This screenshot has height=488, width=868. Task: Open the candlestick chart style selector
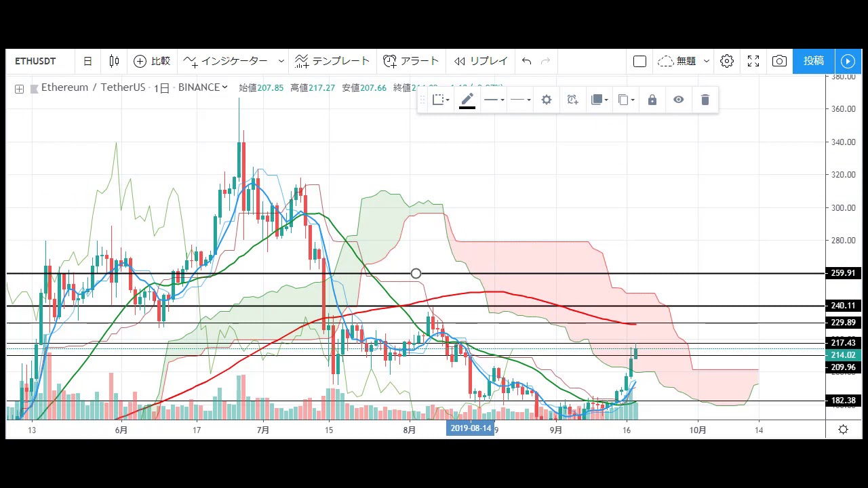pyautogui.click(x=114, y=61)
